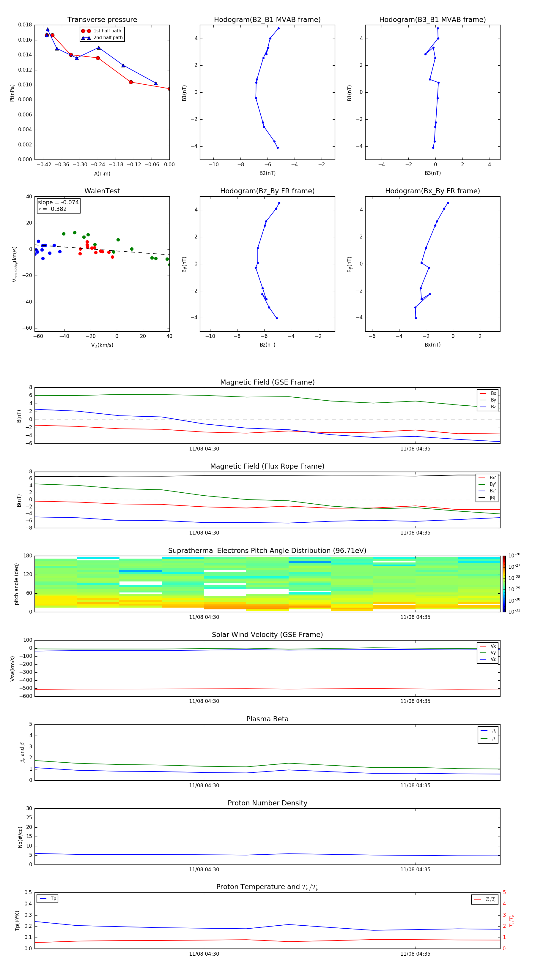Select the 'Vy' legend entry
The width and height of the screenshot is (535, 980).
click(488, 653)
